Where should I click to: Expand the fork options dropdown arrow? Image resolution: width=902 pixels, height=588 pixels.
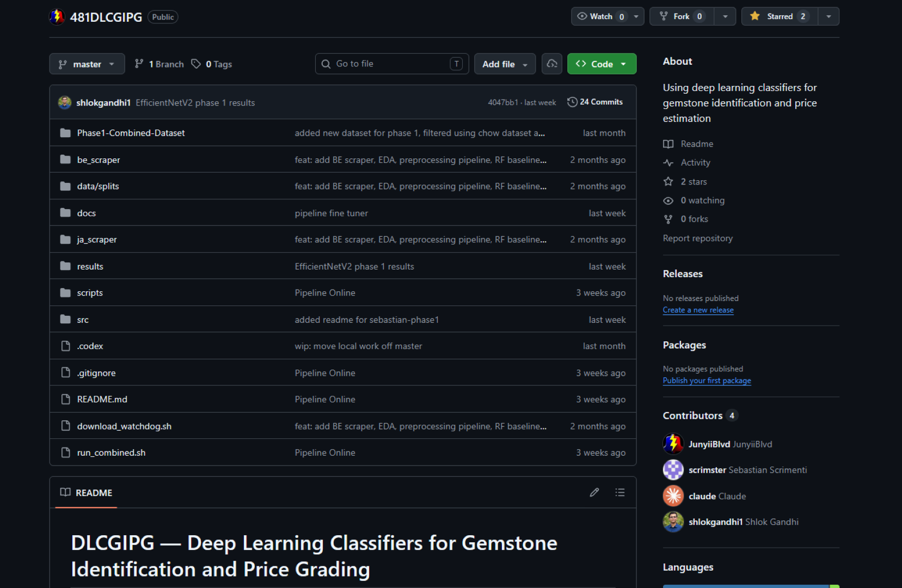(725, 16)
